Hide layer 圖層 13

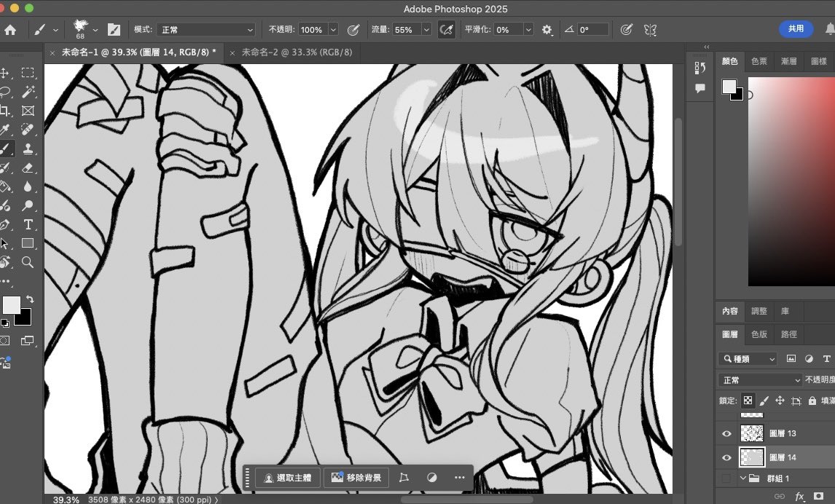coord(726,434)
